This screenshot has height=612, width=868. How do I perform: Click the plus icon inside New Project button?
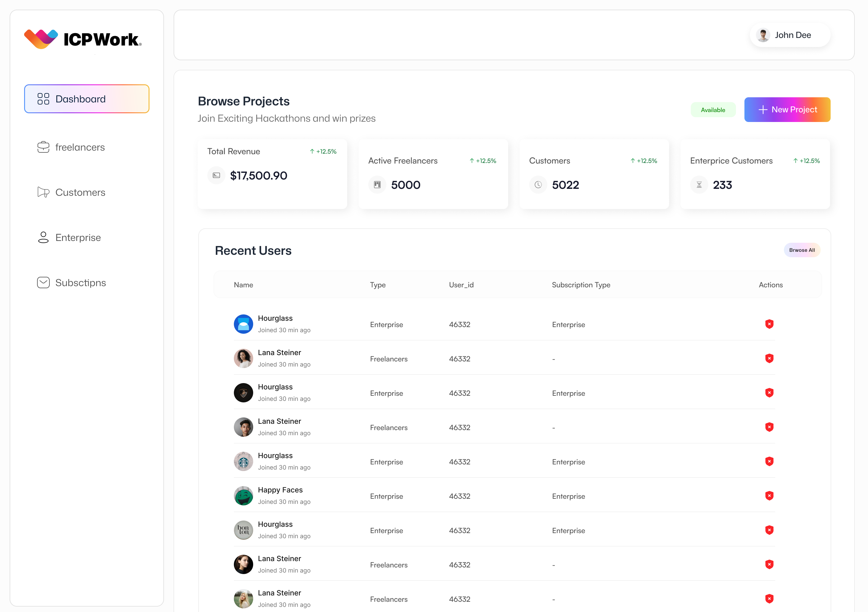pyautogui.click(x=763, y=110)
